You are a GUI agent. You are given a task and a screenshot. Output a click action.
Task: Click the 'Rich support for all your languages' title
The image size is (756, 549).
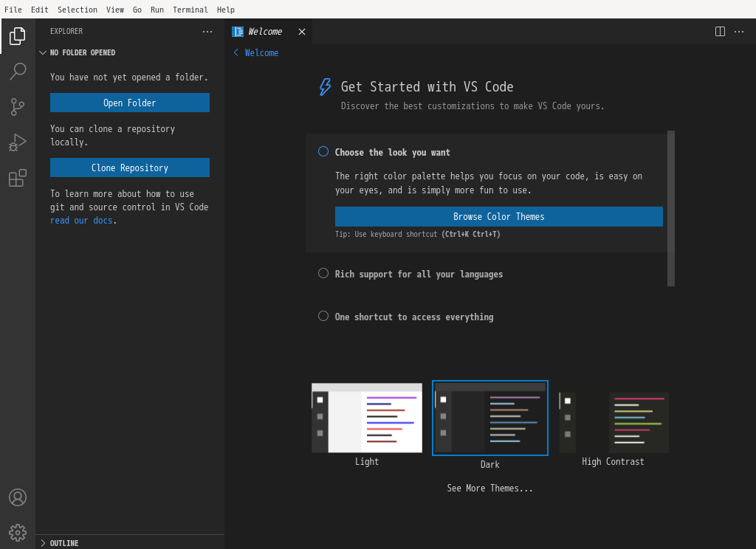pyautogui.click(x=419, y=274)
